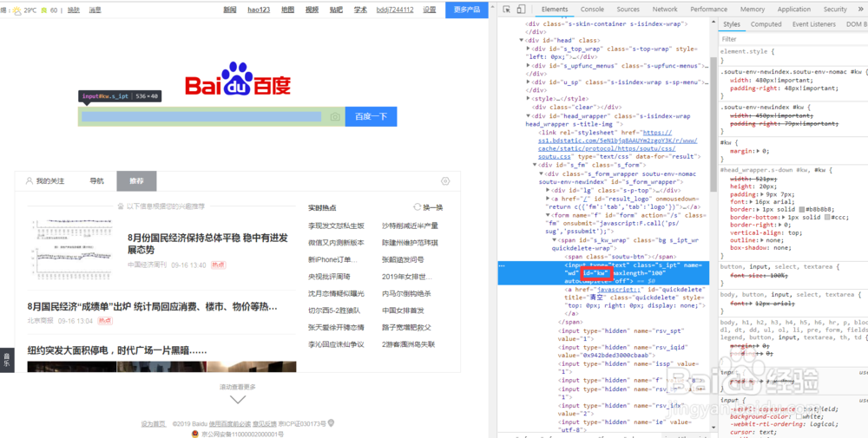Viewport: 868px width, 438px height.
Task: Show more DevTools tabs via the chevron
Action: pos(861,10)
